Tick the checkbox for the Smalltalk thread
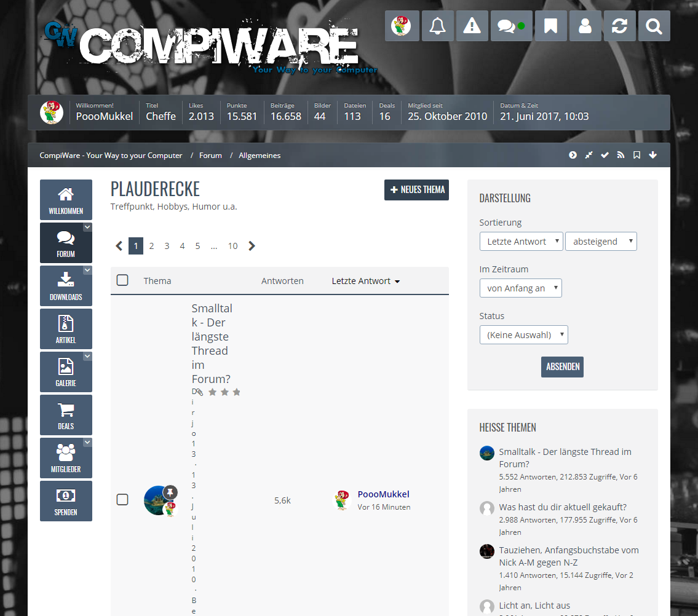This screenshot has height=616, width=698. tap(122, 499)
